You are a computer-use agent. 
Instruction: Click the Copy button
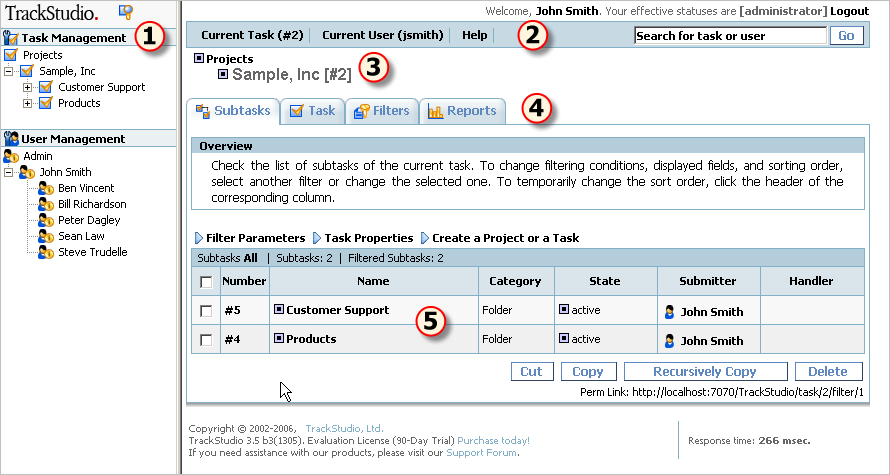587,372
